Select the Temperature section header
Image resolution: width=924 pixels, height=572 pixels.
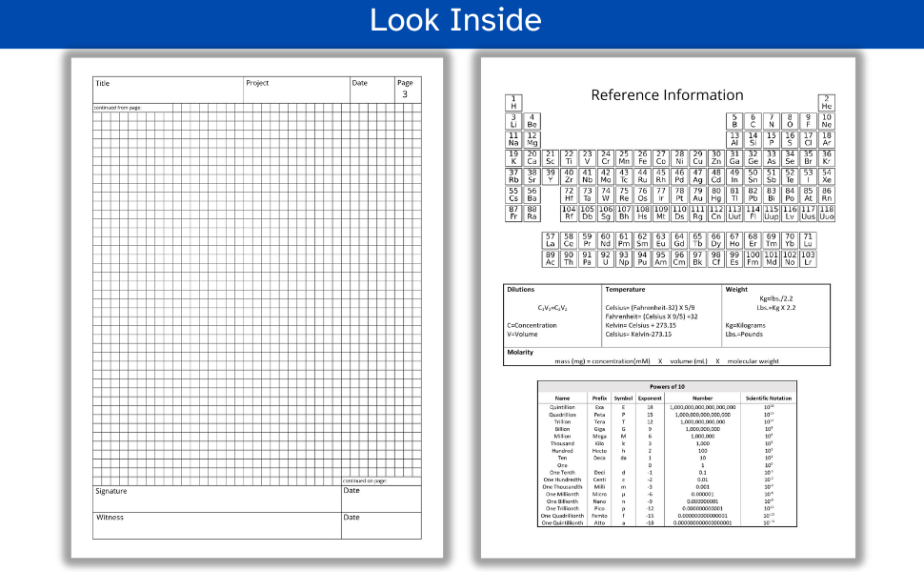click(619, 289)
